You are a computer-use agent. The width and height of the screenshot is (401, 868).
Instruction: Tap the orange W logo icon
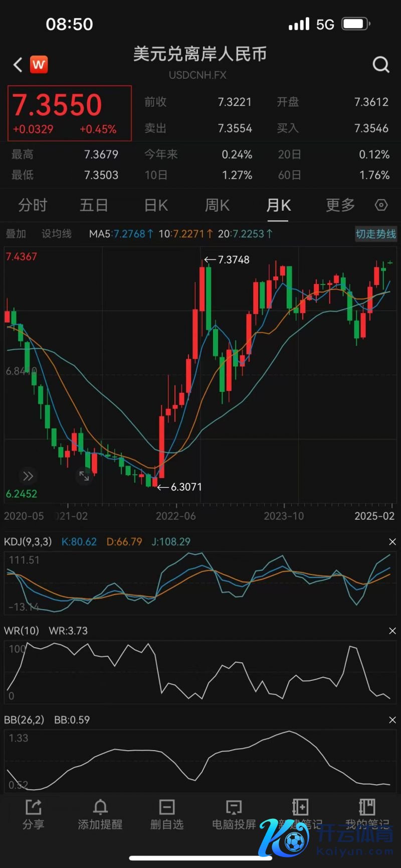39,65
